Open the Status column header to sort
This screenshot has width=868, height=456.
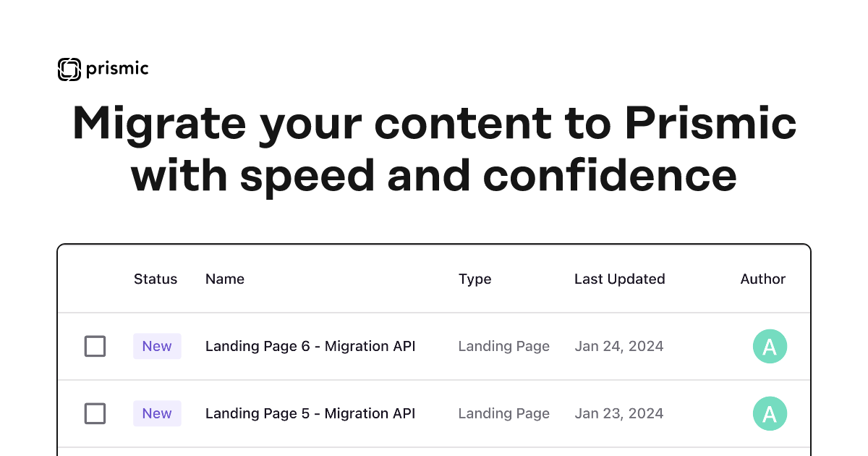click(156, 279)
